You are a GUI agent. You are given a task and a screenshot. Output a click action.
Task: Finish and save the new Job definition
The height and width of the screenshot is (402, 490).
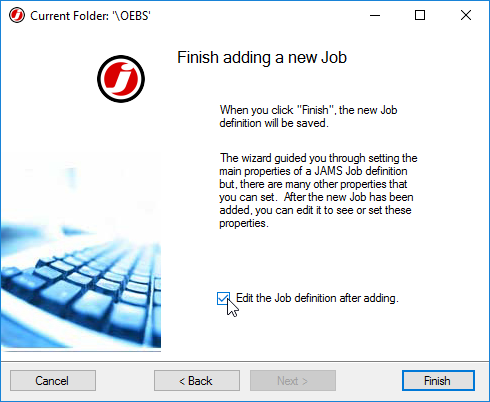(438, 381)
